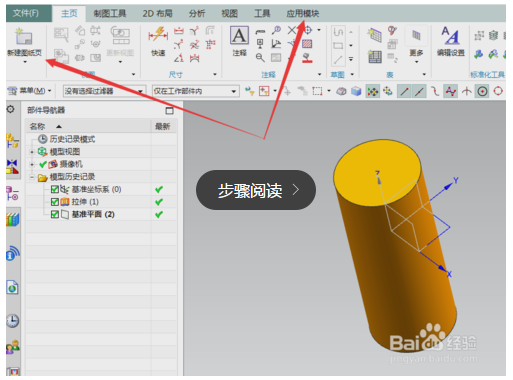Click the 步骤阅读 overlay button
Viewport: 513px width, 380px height.
(256, 190)
